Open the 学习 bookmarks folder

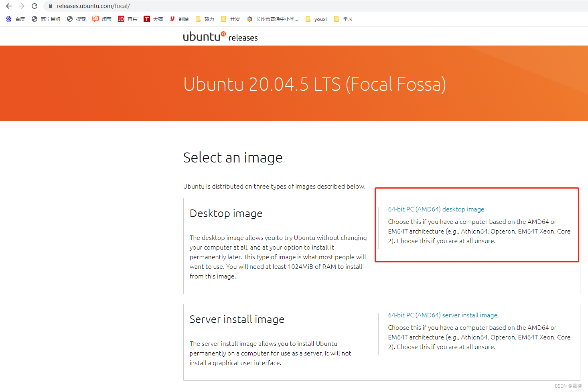pyautogui.click(x=343, y=19)
